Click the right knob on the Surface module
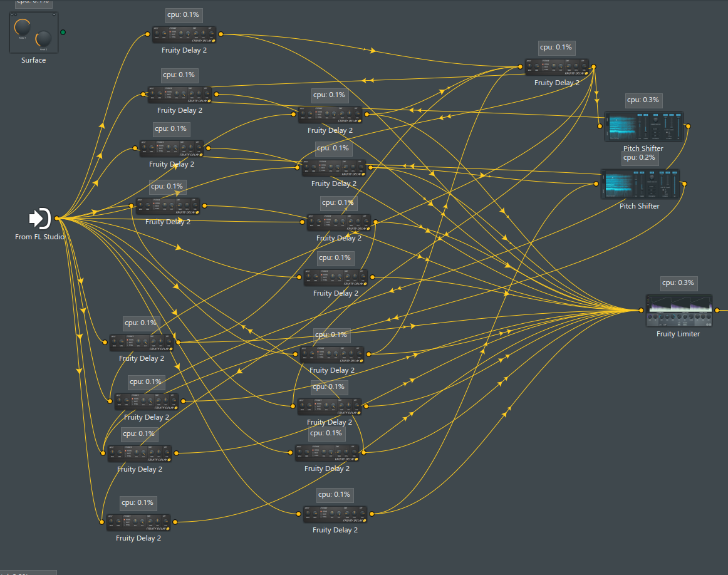 [x=43, y=38]
